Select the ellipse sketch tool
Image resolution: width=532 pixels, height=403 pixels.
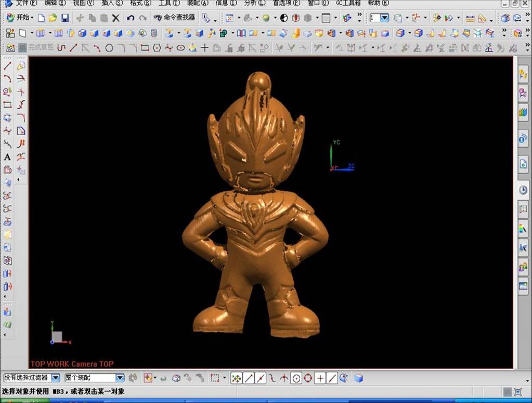click(181, 48)
